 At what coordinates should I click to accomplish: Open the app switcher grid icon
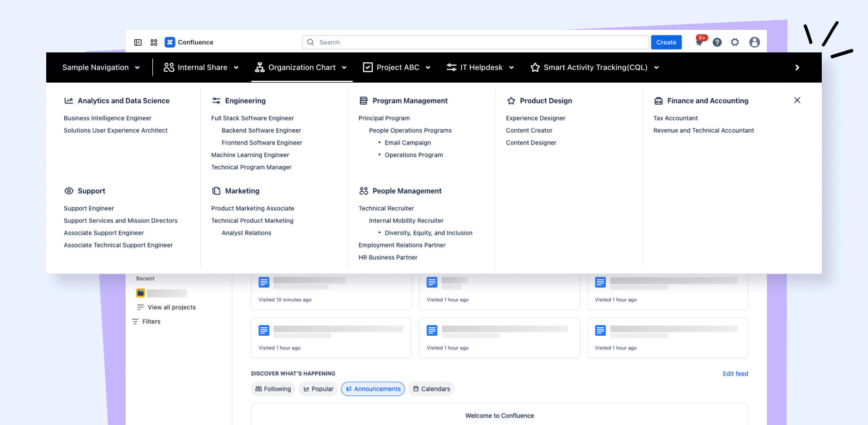tap(154, 42)
